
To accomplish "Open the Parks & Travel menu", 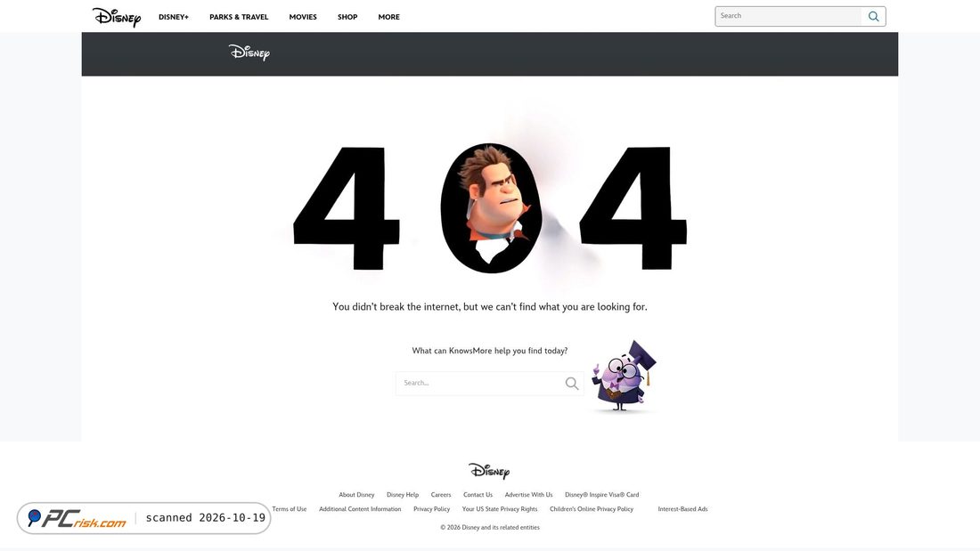I will click(239, 17).
